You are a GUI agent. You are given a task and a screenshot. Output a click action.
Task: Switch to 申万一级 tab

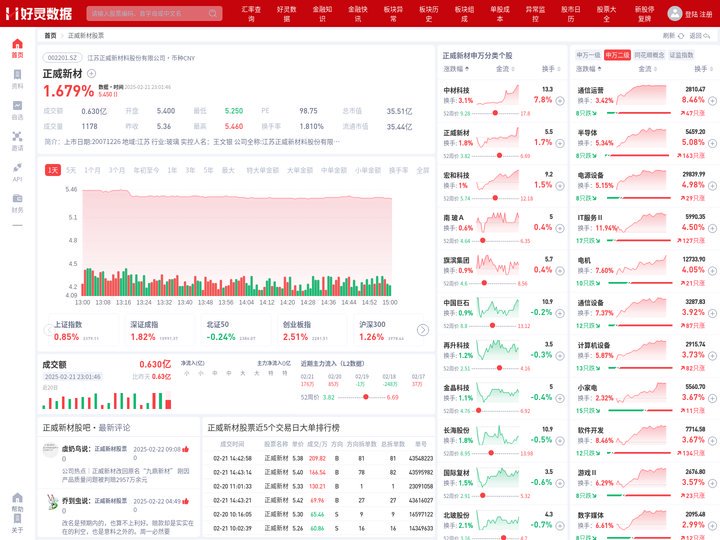(588, 55)
